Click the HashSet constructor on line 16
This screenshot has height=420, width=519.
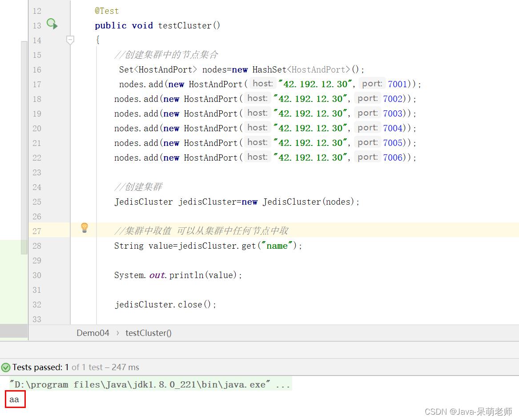[x=270, y=69]
